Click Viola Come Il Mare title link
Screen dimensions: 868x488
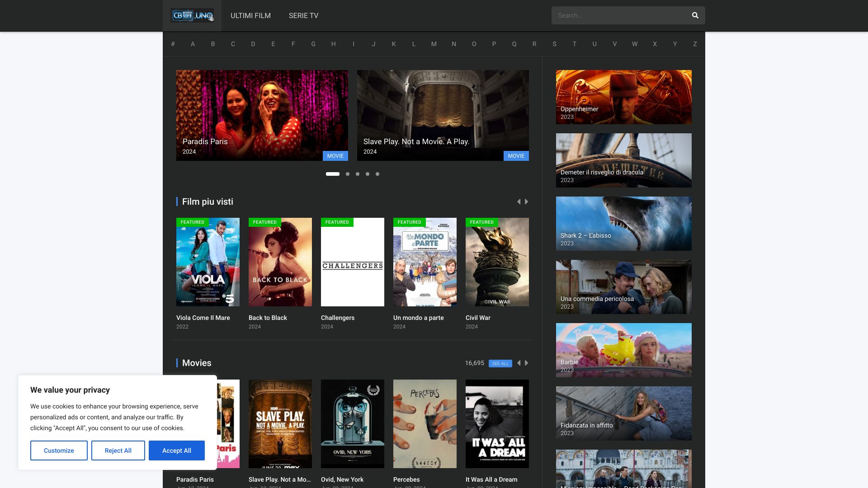203,318
